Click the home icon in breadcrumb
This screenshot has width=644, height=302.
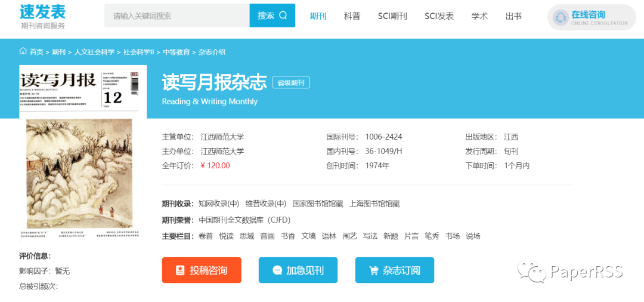[23, 51]
